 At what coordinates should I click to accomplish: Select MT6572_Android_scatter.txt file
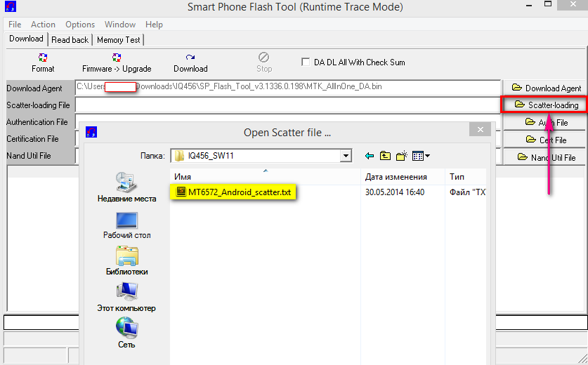[x=235, y=192]
